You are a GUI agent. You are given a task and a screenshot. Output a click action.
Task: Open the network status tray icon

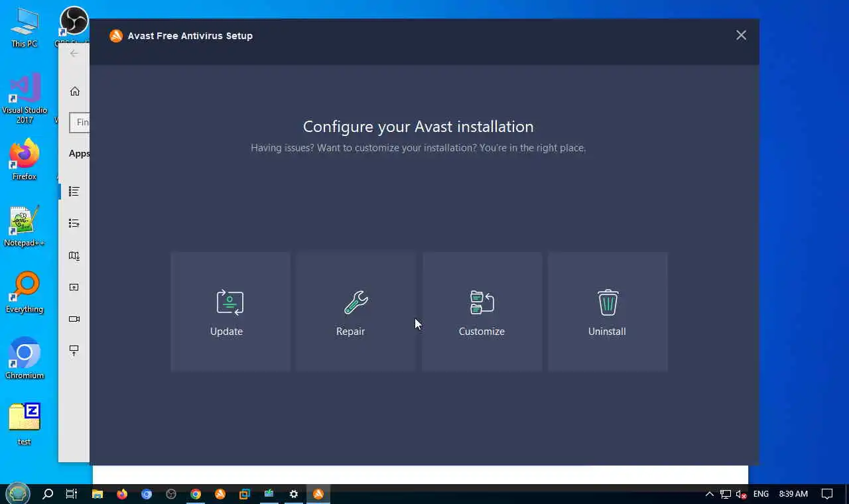click(726, 493)
